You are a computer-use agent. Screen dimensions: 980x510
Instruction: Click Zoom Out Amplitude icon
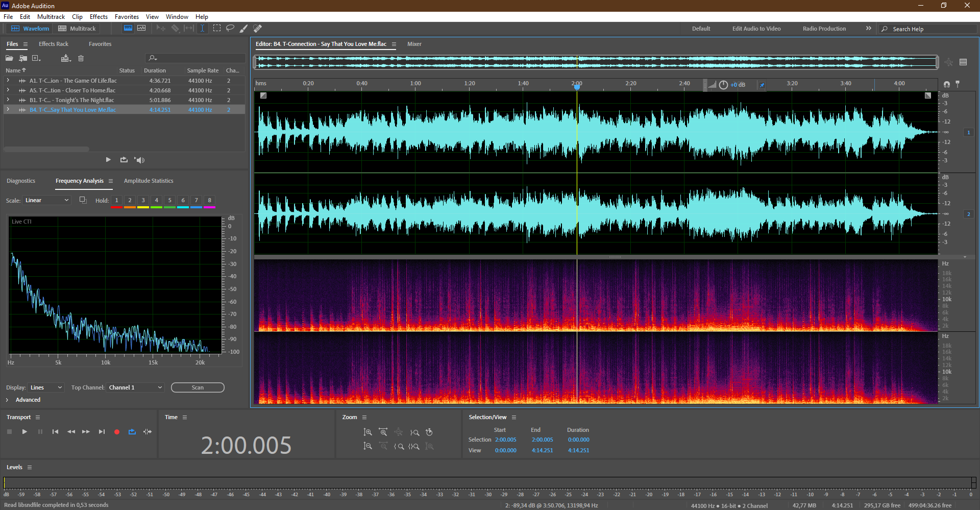[x=367, y=446]
